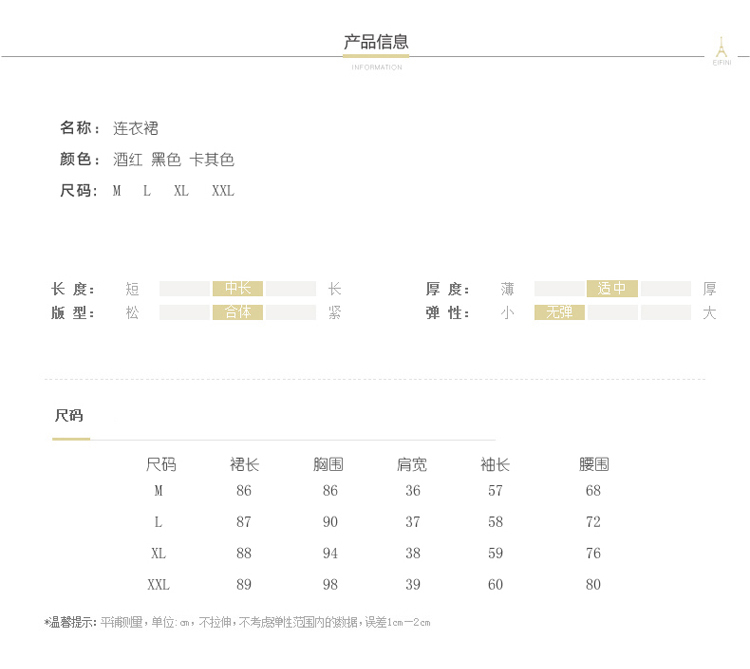Click the highlighted 中长 length segment
The image size is (750, 669).
238,289
